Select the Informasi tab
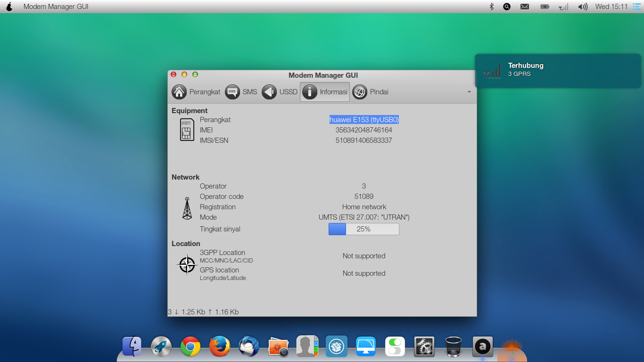This screenshot has height=362, width=644. (x=325, y=92)
